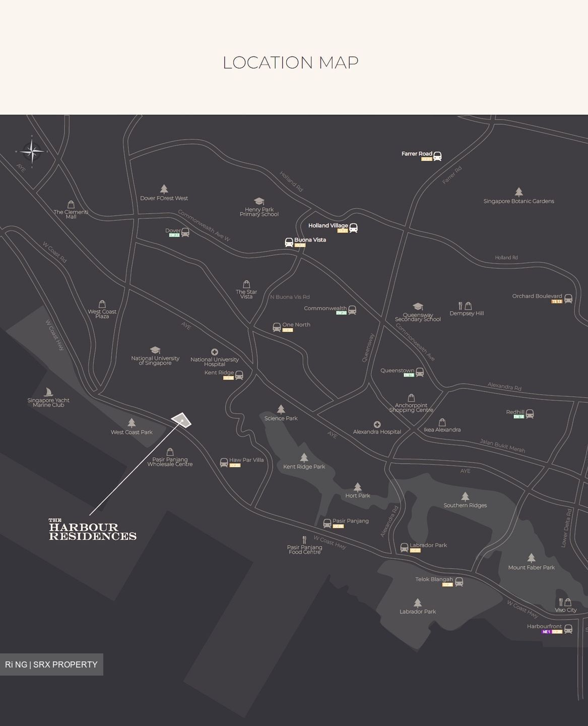Click the Hort Park tree icon

pos(358,487)
